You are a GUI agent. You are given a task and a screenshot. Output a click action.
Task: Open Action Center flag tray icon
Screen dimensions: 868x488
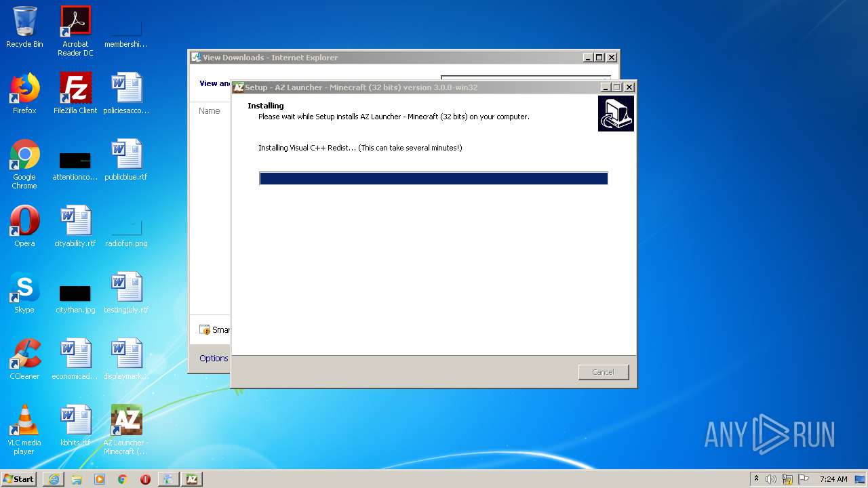pyautogui.click(x=804, y=479)
